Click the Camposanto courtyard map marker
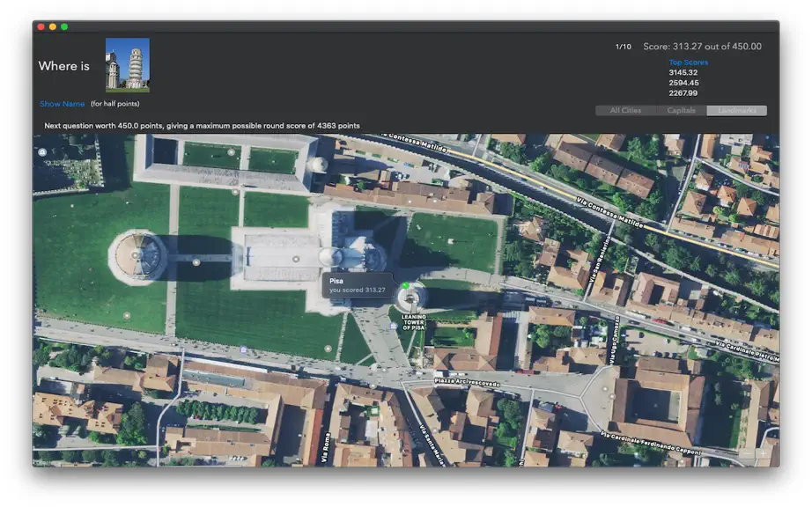Viewport: 812px width, 507px height. [x=231, y=152]
